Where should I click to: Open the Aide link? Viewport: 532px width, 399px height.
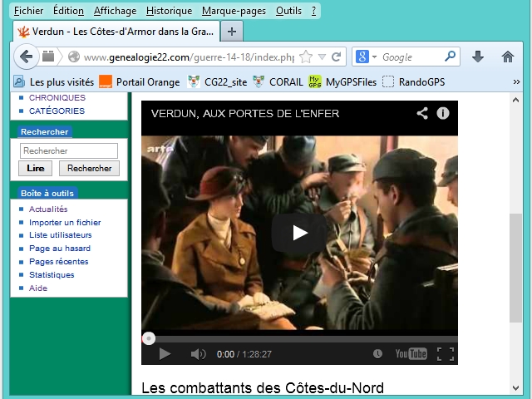(x=38, y=288)
